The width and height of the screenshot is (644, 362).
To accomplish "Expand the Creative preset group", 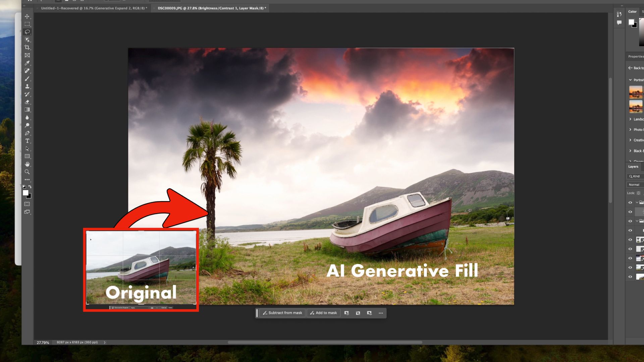I will pyautogui.click(x=630, y=140).
